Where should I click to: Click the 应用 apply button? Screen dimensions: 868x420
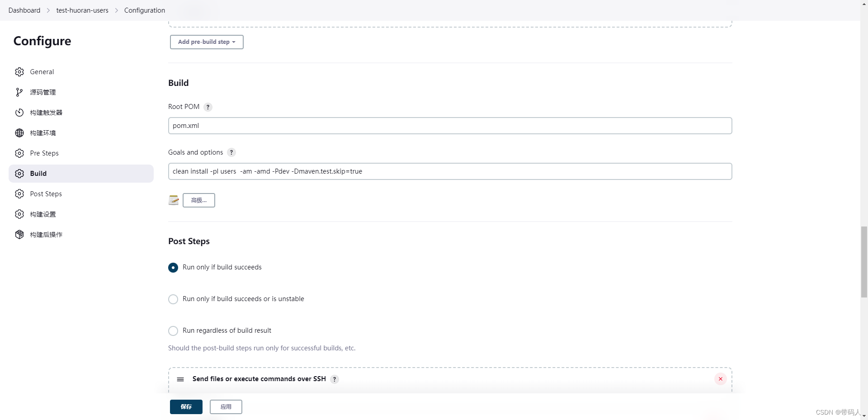coord(226,407)
